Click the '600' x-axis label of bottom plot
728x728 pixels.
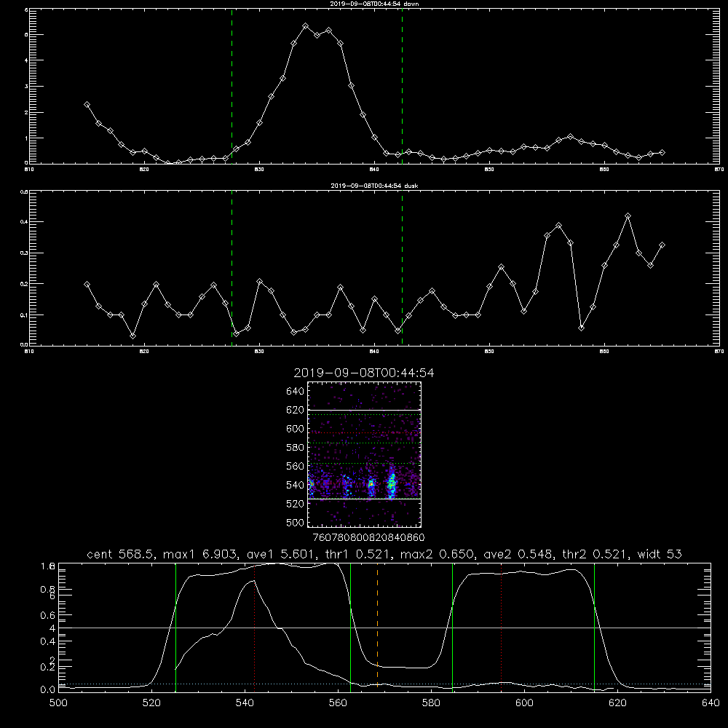coord(524,703)
